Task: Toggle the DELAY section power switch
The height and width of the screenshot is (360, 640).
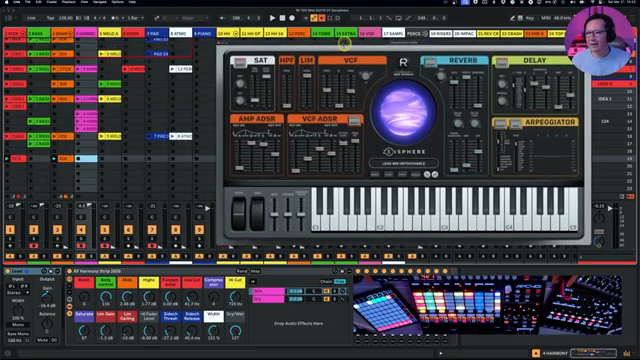Action: [x=502, y=62]
